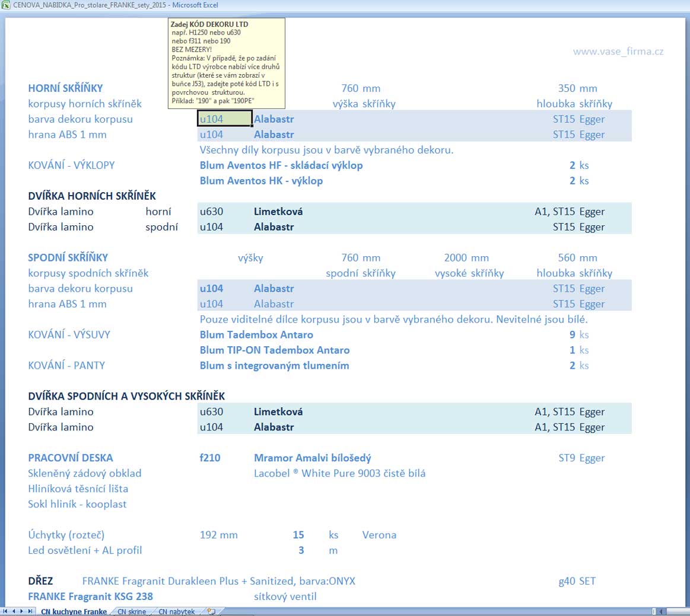Click Sokl hliník - kooplast label
The image size is (690, 616).
[77, 504]
